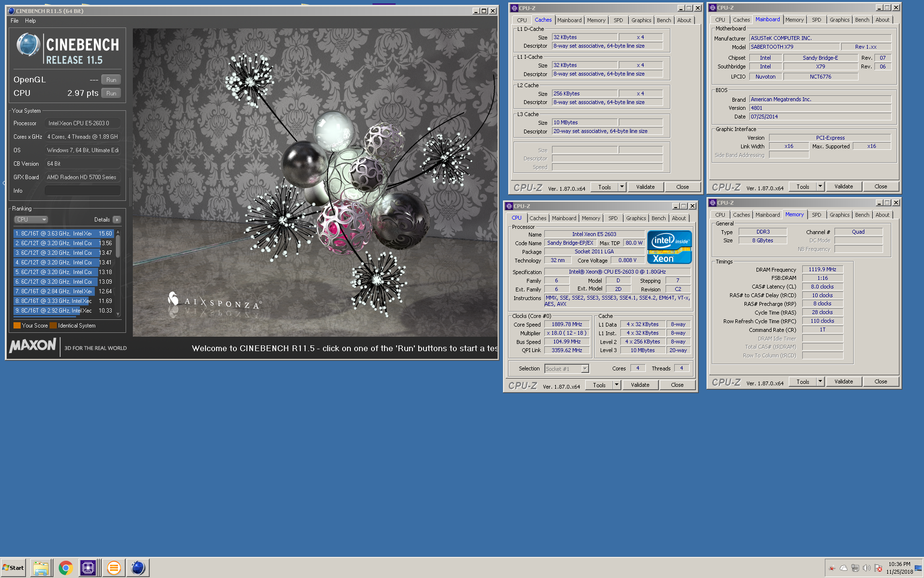Click Validate in the Caches CPU-Z window
Screen dimensions: 924x578
click(x=645, y=187)
